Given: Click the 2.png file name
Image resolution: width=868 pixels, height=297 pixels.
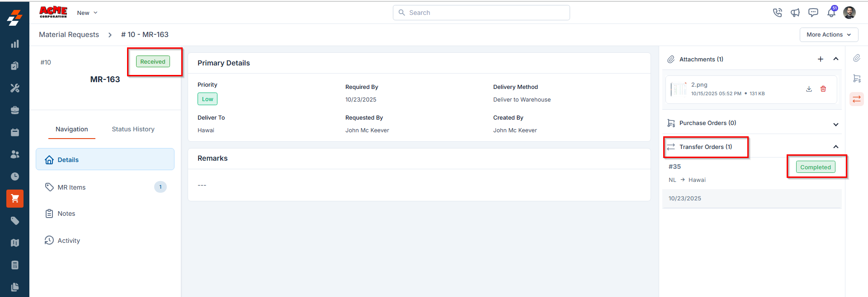Looking at the screenshot, I should (699, 84).
